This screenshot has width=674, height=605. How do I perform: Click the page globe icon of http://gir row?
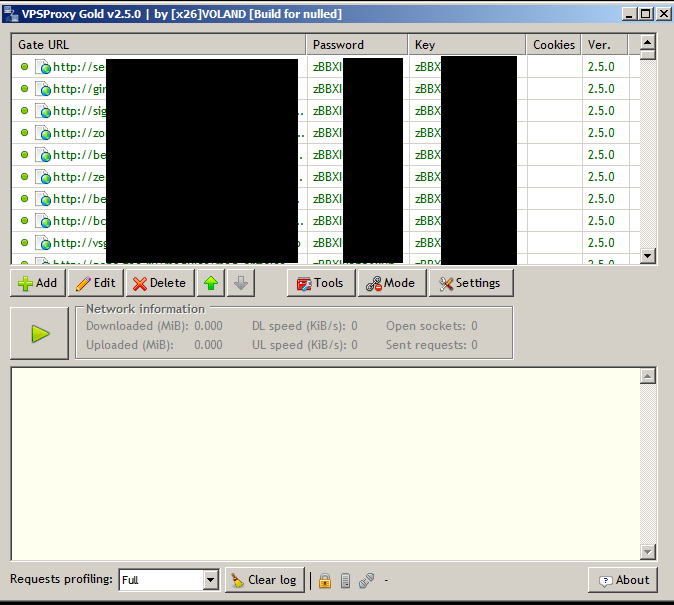43,89
